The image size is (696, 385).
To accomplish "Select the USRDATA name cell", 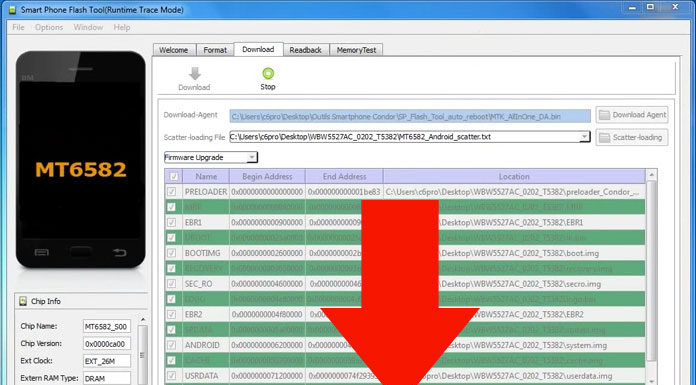I will coord(206,376).
